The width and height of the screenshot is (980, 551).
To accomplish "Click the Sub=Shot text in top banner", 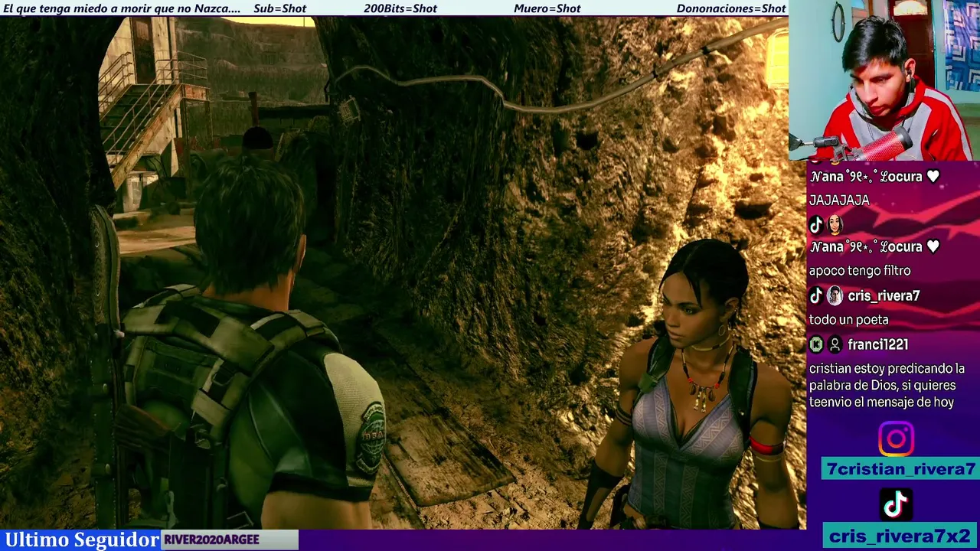I will pos(279,8).
